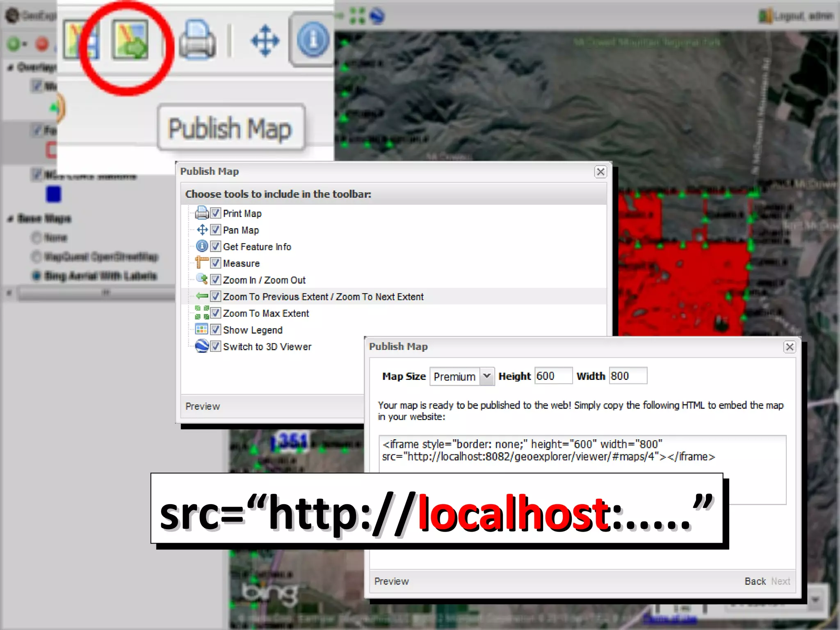Click the red Remove Layer icon
The height and width of the screenshot is (630, 840).
click(x=41, y=43)
